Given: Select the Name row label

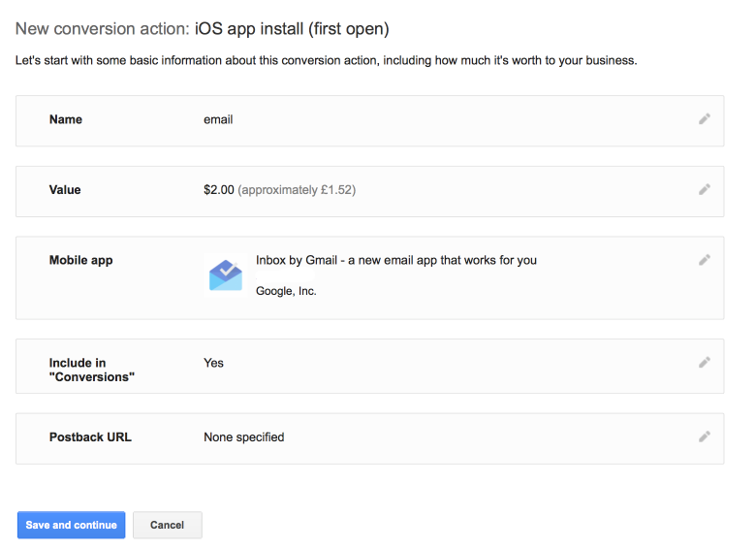Looking at the screenshot, I should tap(66, 119).
